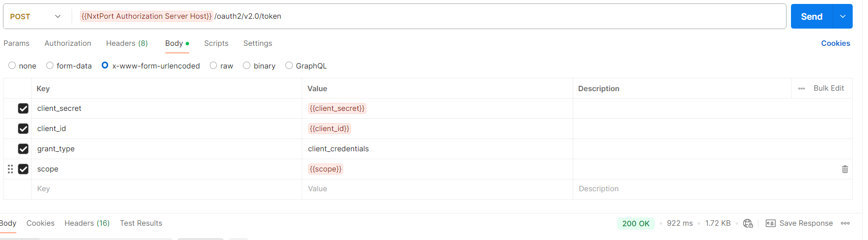868x240 pixels.
Task: Open response more options ellipsis
Action: [845, 223]
